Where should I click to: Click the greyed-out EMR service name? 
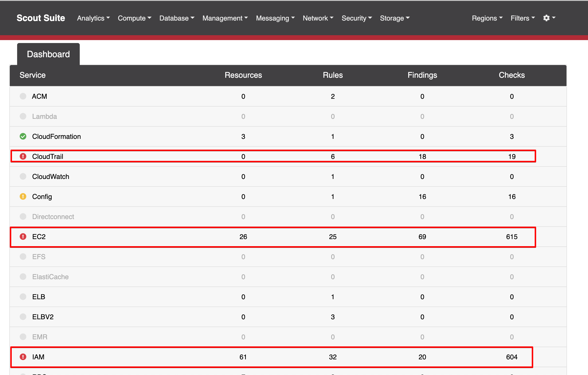coord(40,337)
